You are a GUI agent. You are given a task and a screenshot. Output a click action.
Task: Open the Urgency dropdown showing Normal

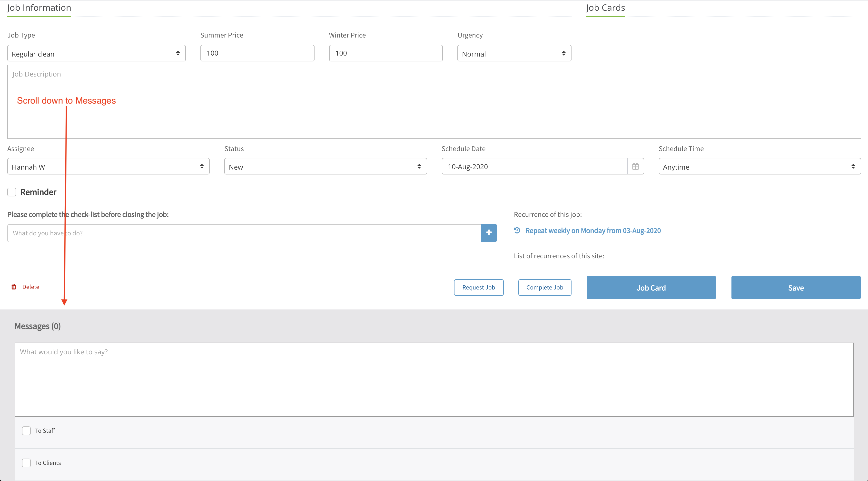click(514, 53)
